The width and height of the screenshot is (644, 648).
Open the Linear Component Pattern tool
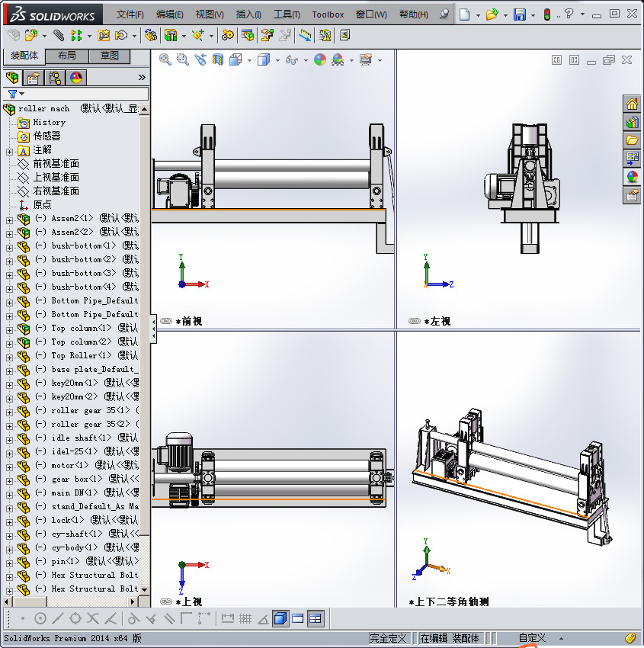(x=76, y=36)
